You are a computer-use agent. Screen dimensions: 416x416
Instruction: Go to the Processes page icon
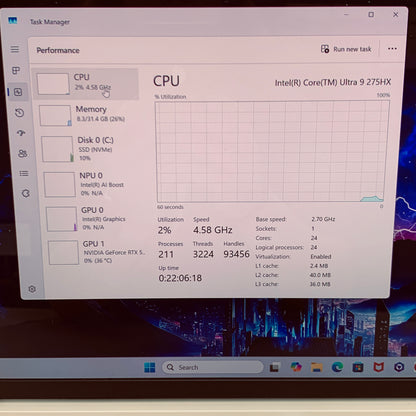[16, 70]
